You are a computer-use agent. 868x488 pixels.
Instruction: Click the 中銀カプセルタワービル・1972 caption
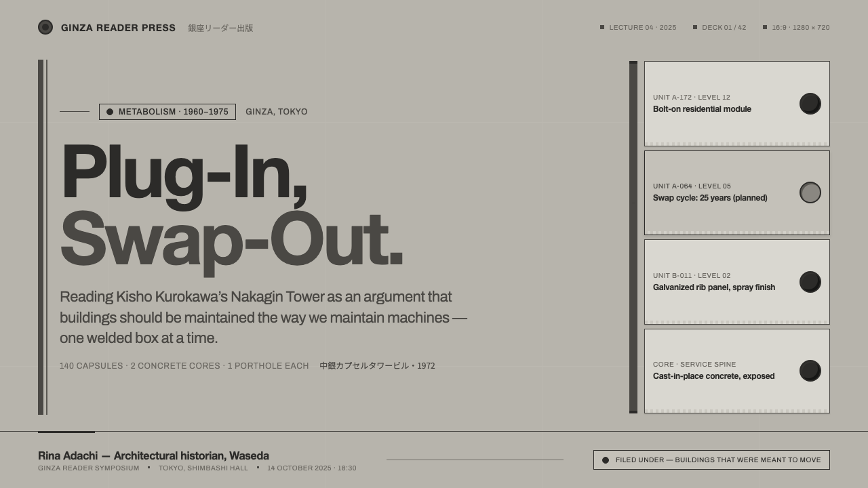pos(377,366)
